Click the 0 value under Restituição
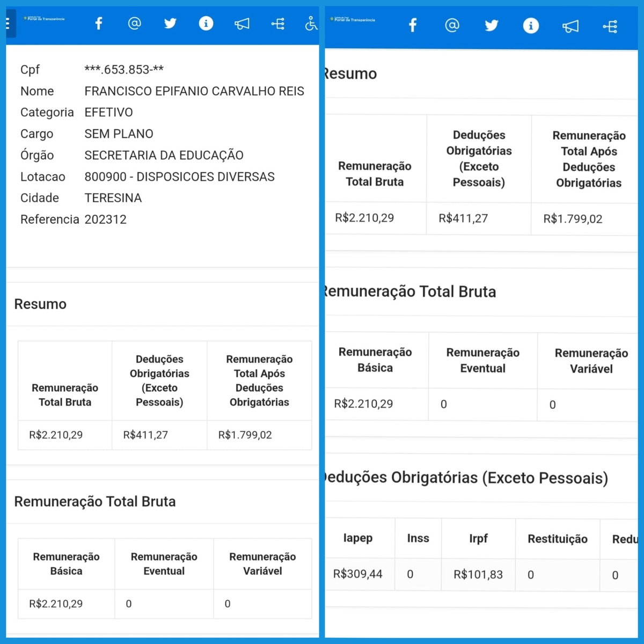Image resolution: width=644 pixels, height=644 pixels. [531, 575]
